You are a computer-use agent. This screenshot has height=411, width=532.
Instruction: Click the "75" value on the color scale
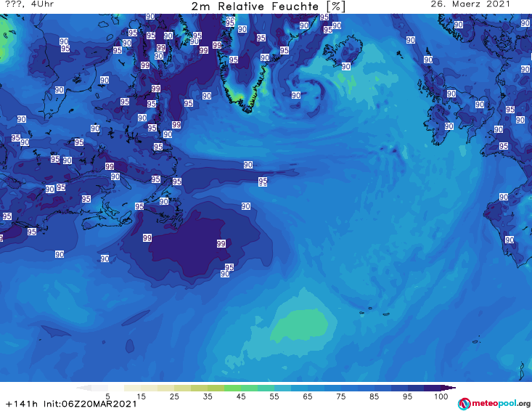pyautogui.click(x=341, y=396)
